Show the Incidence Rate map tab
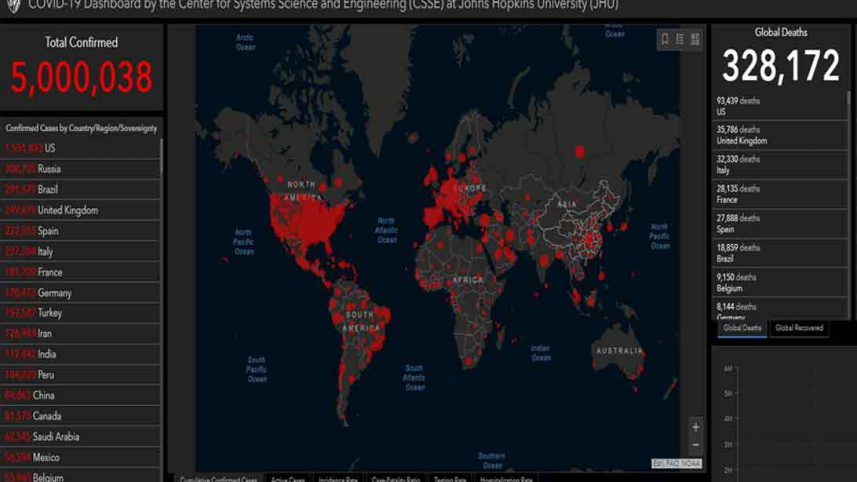Viewport: 857px width, 482px height. click(339, 479)
